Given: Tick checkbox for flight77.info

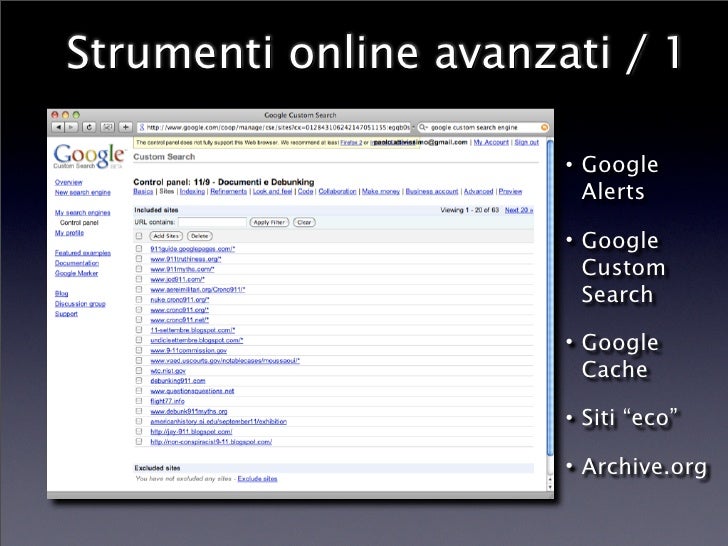Looking at the screenshot, I should point(139,401).
